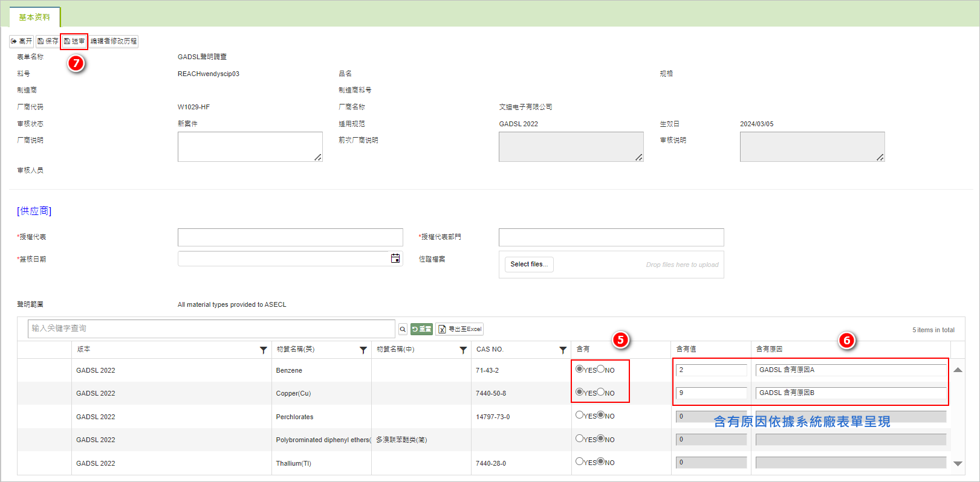This screenshot has width=980, height=482.
Task: Open the calendar picker for 签核日期
Action: (395, 259)
